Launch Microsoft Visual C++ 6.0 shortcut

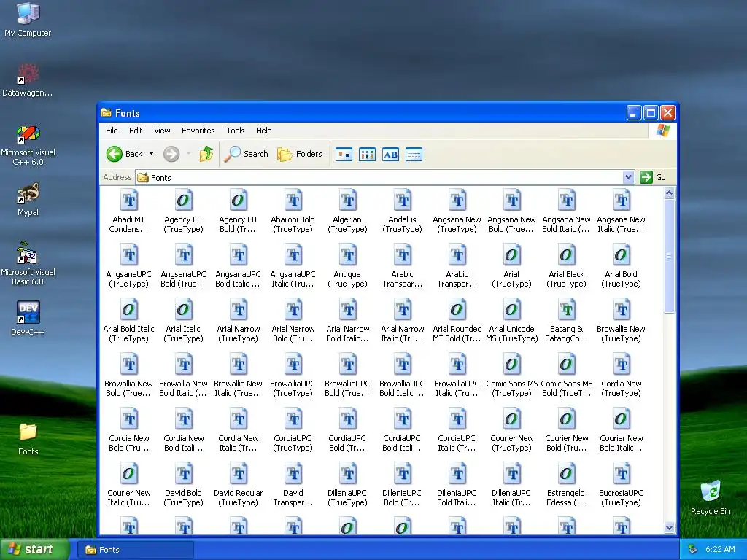(28, 145)
